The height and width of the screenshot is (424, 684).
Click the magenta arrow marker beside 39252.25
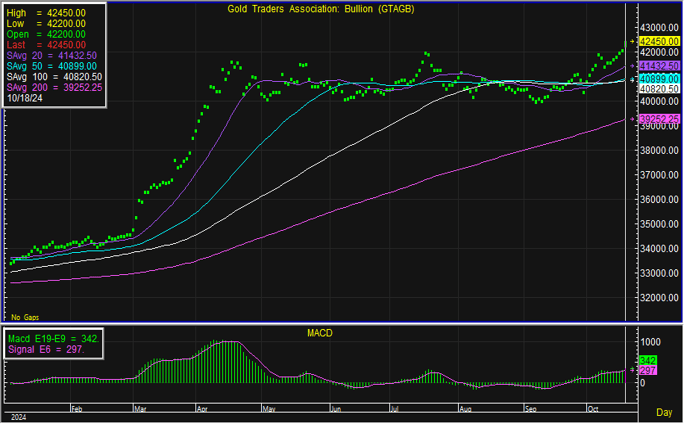[x=633, y=119]
